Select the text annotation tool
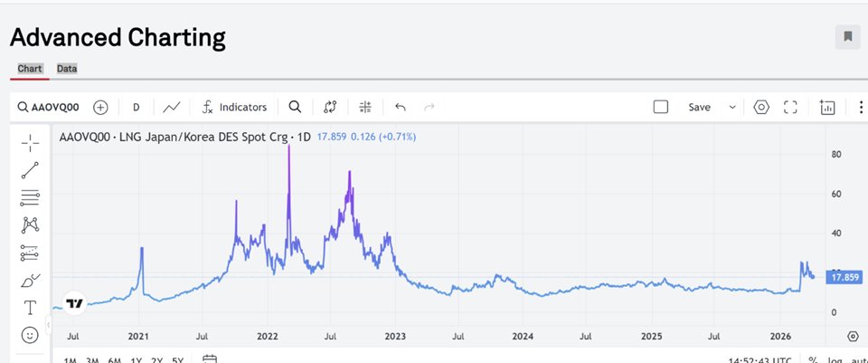 coord(30,308)
